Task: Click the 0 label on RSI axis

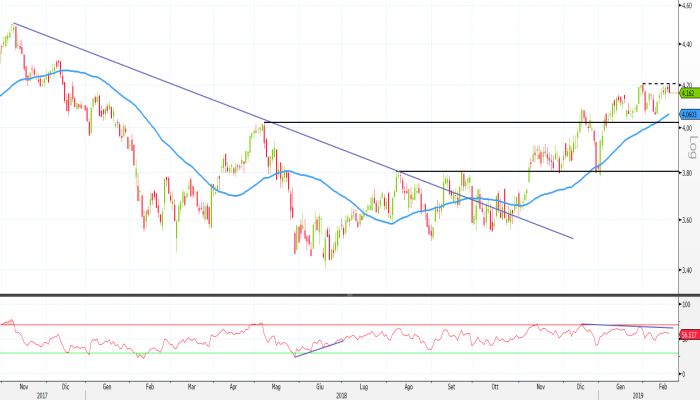Action: tap(683, 374)
